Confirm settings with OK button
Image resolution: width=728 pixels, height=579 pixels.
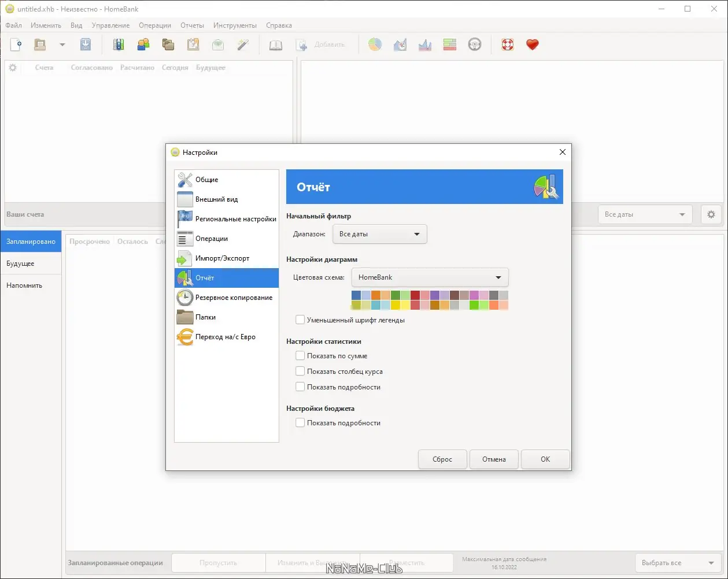(x=545, y=459)
